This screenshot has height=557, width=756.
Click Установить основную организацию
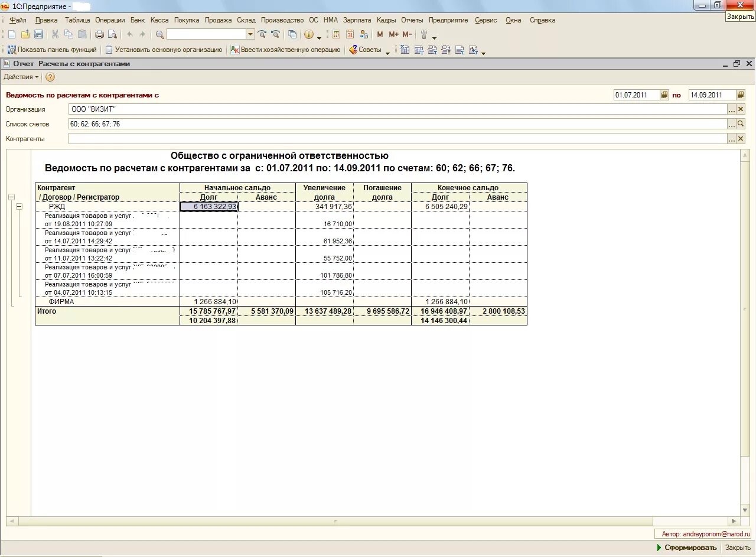tap(163, 50)
